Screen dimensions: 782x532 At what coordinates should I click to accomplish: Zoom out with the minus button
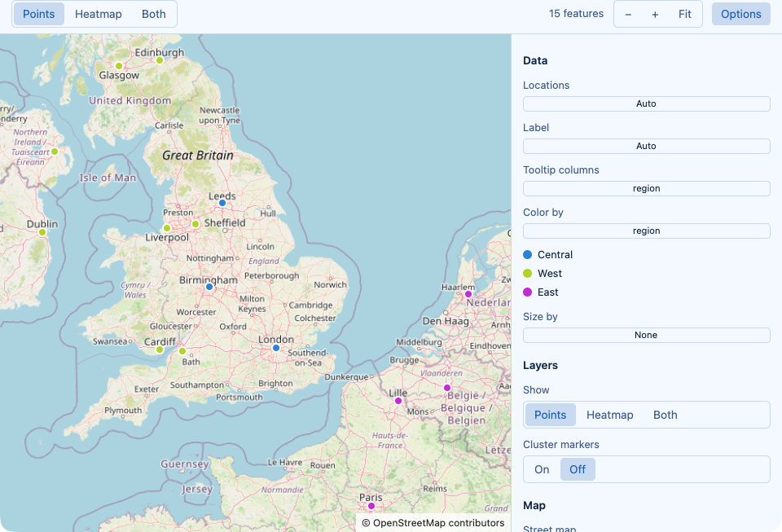pyautogui.click(x=628, y=14)
